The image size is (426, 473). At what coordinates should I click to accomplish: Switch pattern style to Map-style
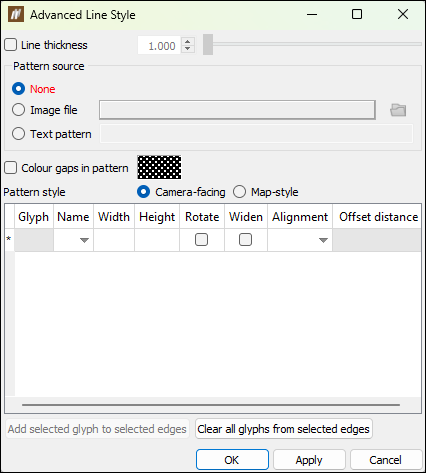pos(239,192)
